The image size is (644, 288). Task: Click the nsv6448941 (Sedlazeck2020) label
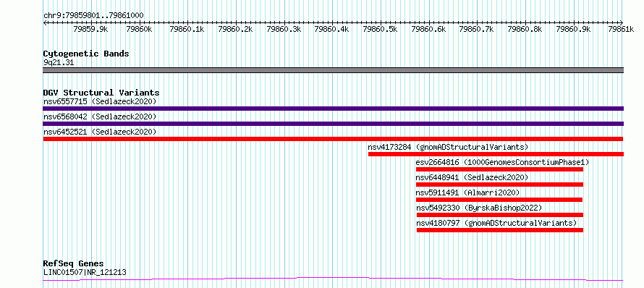tap(472, 177)
